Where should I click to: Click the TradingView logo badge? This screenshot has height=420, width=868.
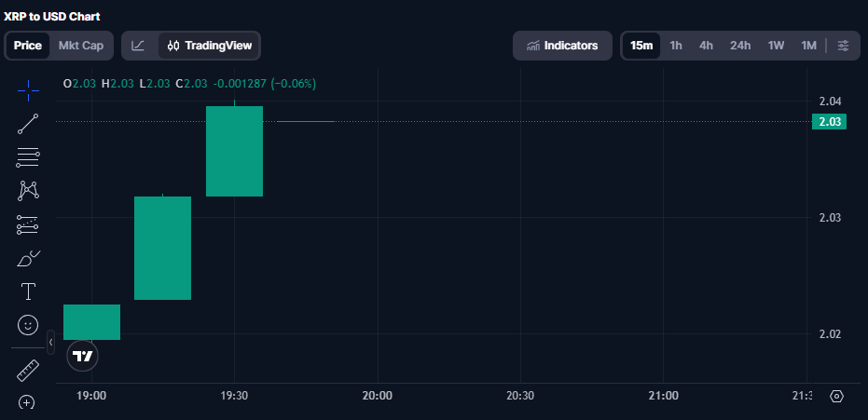82,356
